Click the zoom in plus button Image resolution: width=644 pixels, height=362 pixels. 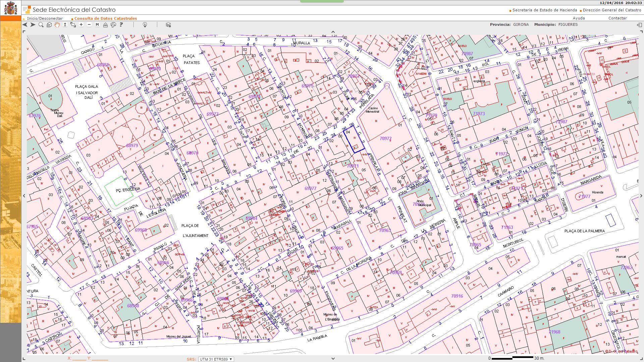pyautogui.click(x=81, y=25)
